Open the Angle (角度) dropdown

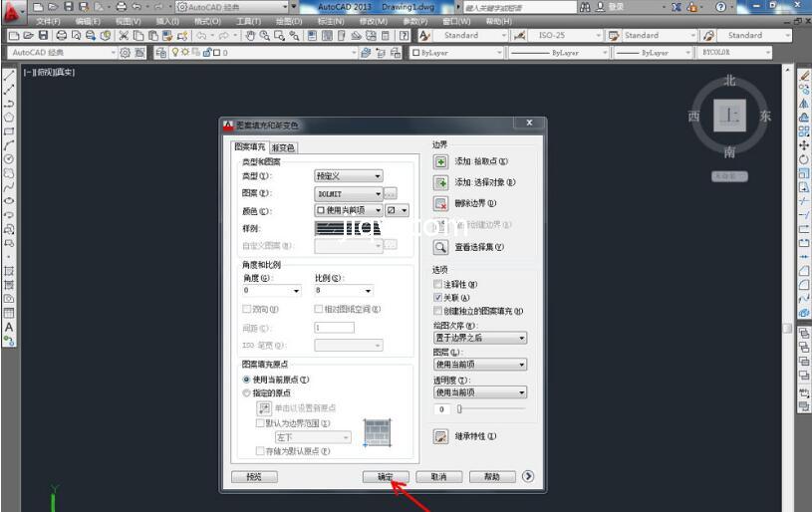click(272, 291)
